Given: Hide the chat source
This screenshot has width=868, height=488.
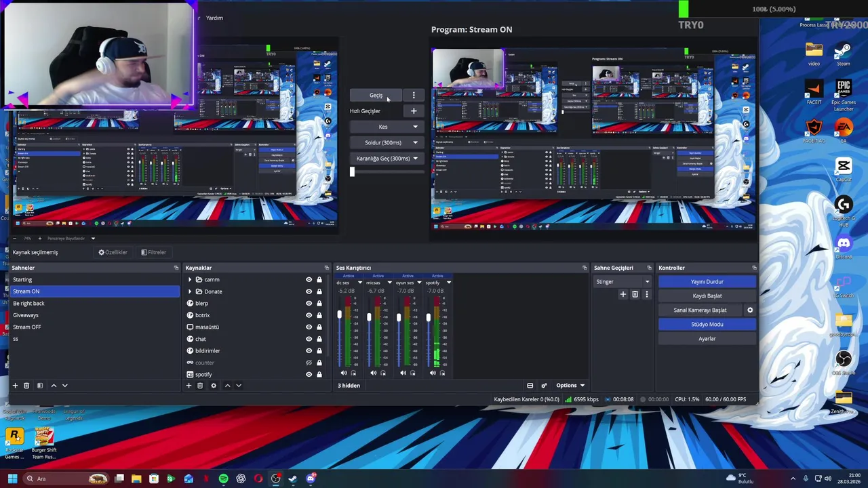Looking at the screenshot, I should click(x=309, y=339).
